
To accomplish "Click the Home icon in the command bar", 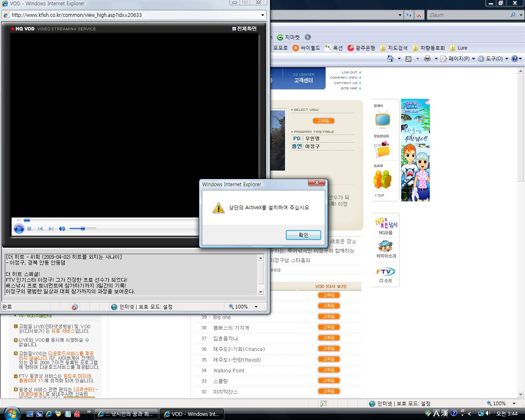I will [x=391, y=59].
